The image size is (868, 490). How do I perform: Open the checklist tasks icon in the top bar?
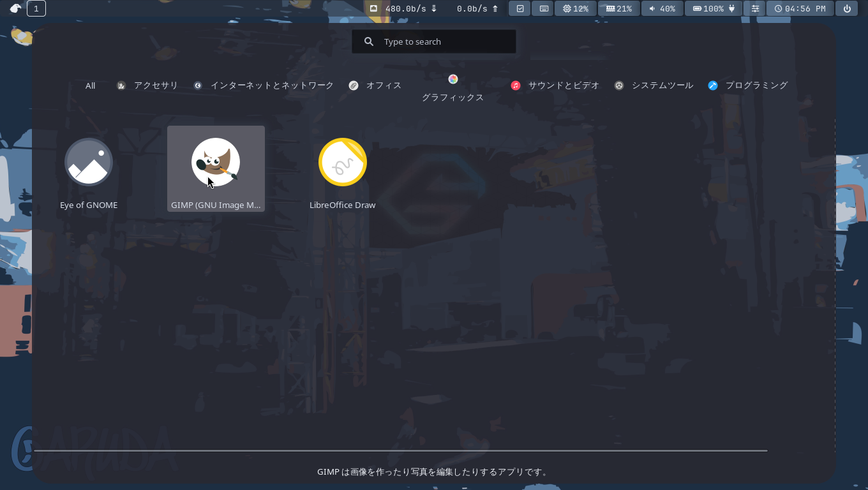click(x=520, y=8)
